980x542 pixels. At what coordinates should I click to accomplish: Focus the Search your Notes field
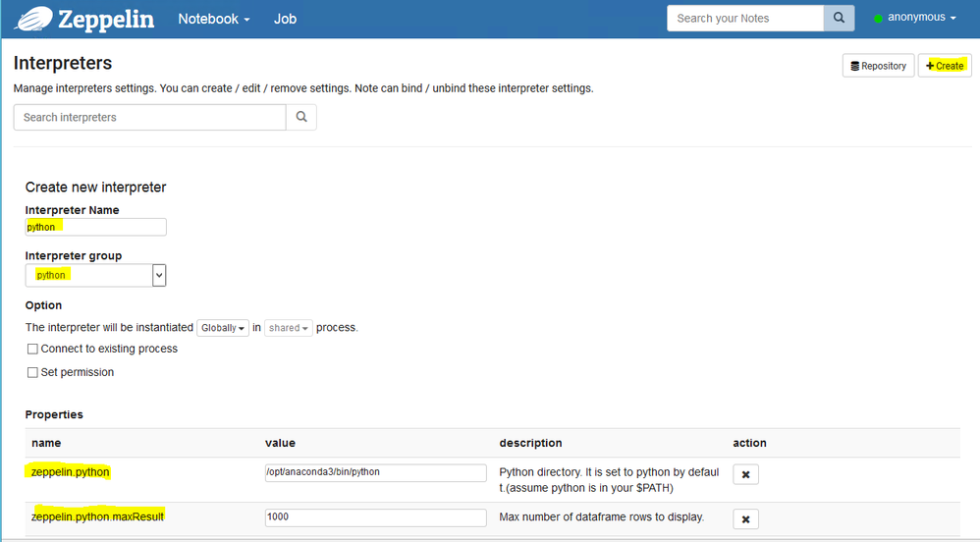745,18
